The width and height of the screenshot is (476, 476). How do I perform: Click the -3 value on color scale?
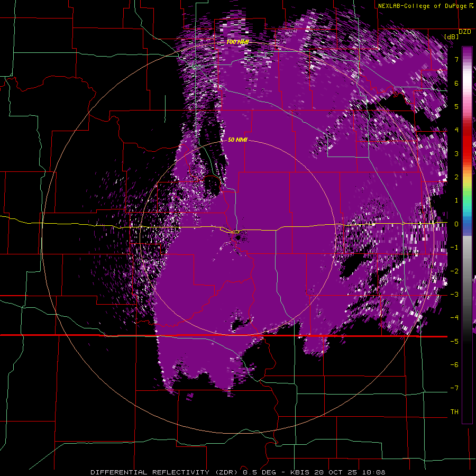click(454, 295)
